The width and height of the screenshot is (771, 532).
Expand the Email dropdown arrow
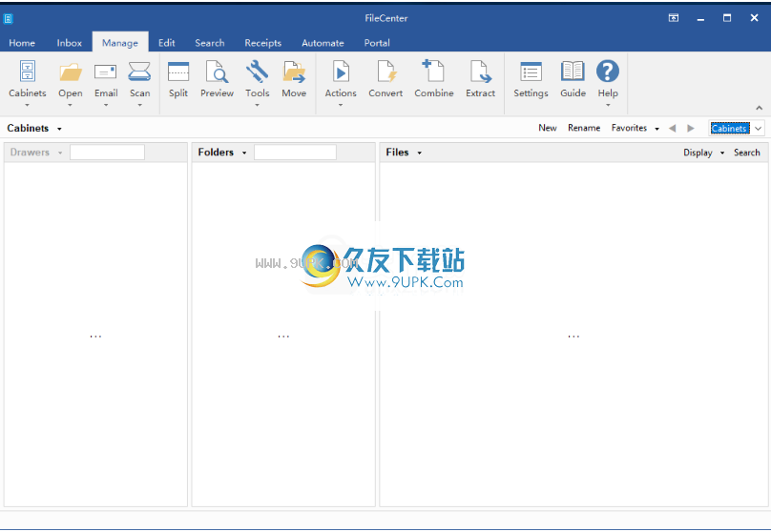coord(106,105)
